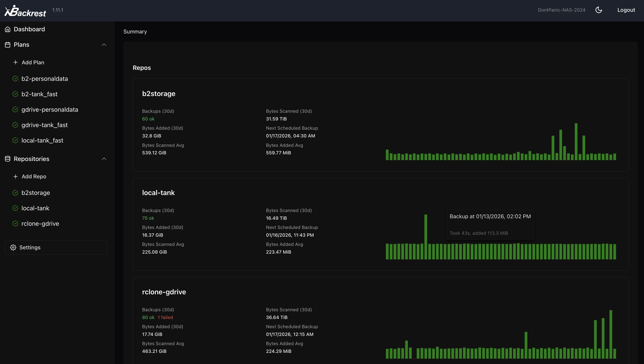The height and width of the screenshot is (364, 644).
Task: Open the Dashboard sidebar menu entry
Action: pos(29,29)
